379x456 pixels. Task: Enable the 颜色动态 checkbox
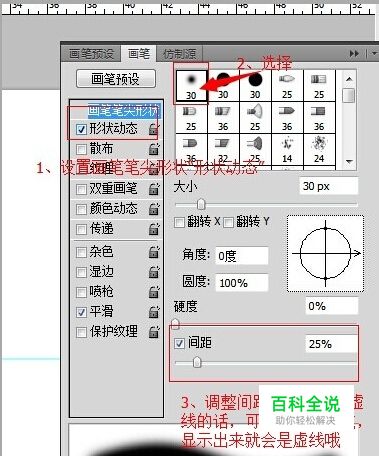point(81,209)
